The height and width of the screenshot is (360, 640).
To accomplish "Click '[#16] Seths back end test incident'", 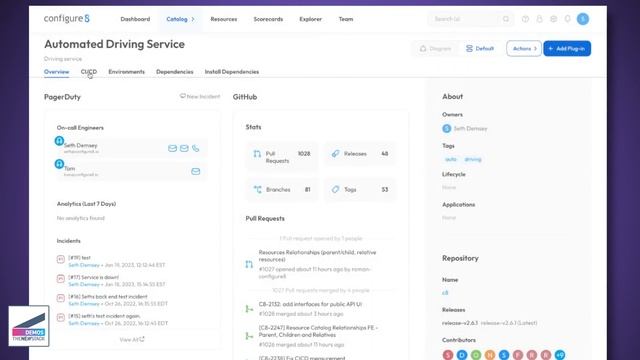I will 108,297.
